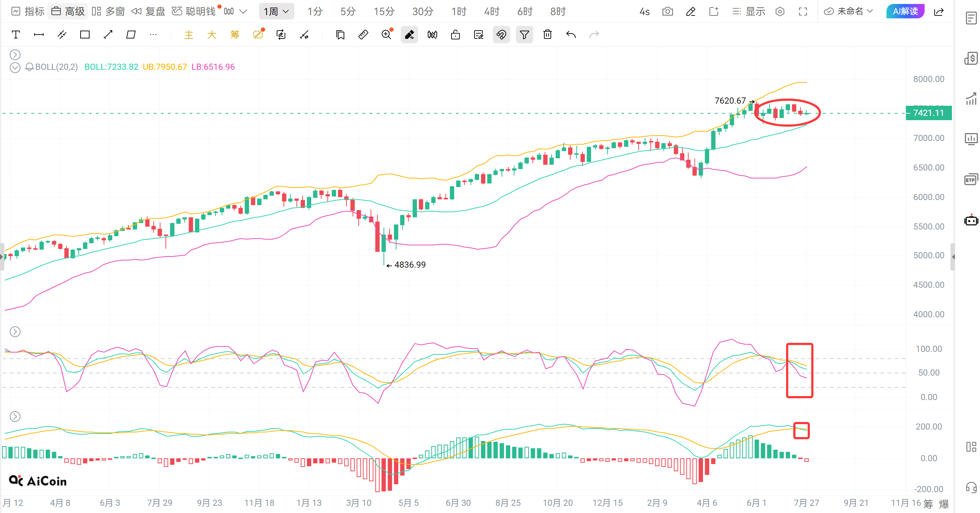Open the ETF panel in right sidebar

coord(971,179)
